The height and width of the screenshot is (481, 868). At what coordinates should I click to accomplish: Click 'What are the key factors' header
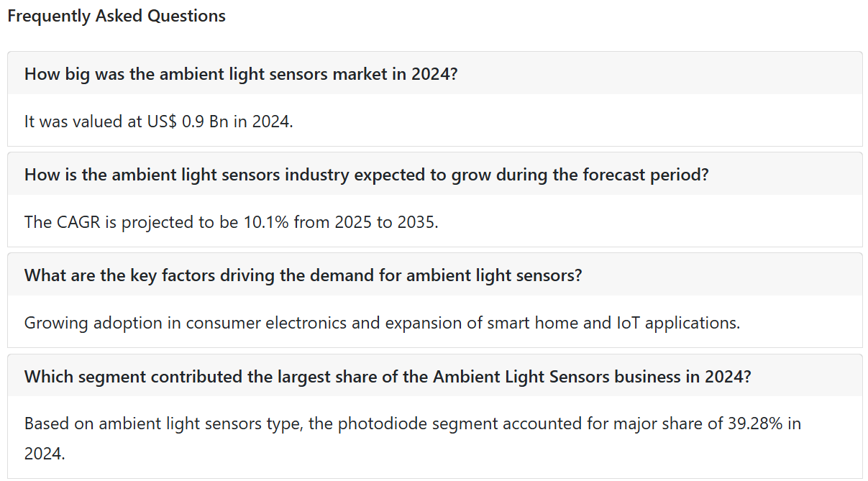[303, 275]
